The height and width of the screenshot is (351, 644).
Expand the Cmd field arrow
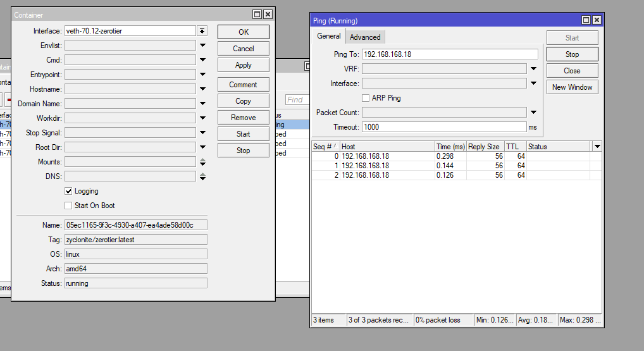[x=202, y=60]
